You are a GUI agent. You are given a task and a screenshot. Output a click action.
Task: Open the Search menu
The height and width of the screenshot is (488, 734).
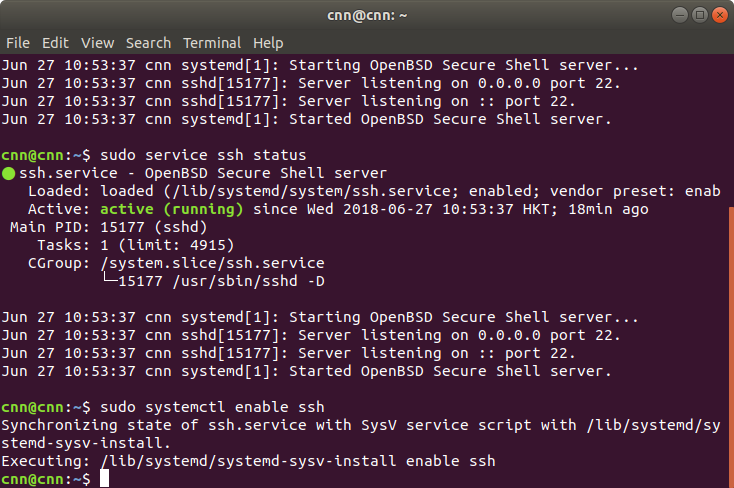(x=148, y=43)
